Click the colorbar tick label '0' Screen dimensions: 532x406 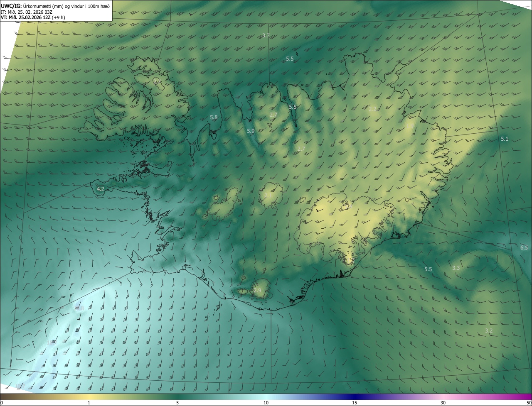(2, 403)
